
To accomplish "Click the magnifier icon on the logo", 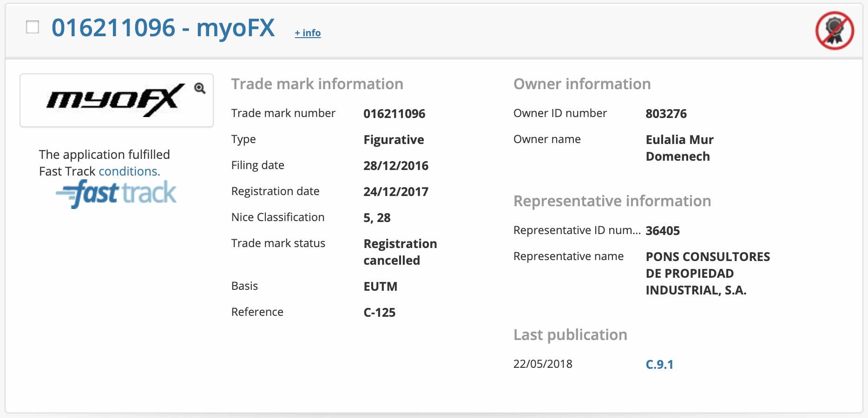I will coord(200,88).
